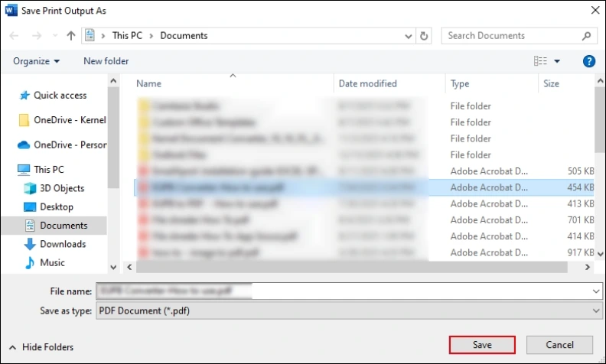606x364 pixels.
Task: Select the 505 KB Adobe Acrobat file
Action: point(363,171)
